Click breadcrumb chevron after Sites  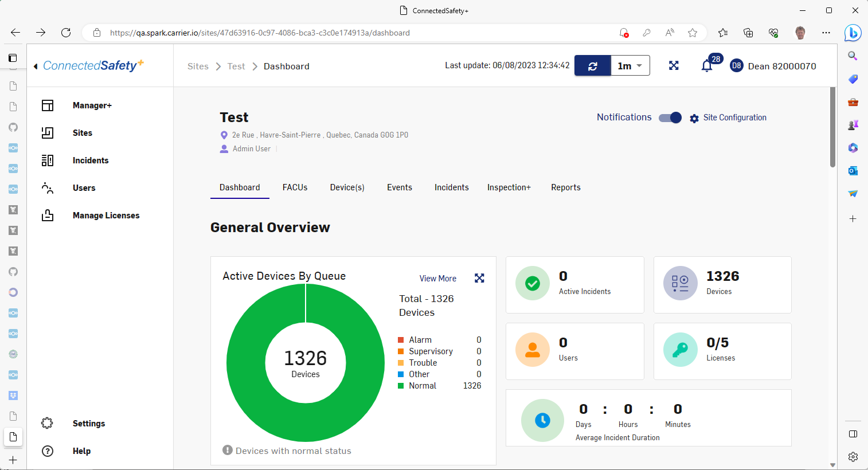pos(218,66)
